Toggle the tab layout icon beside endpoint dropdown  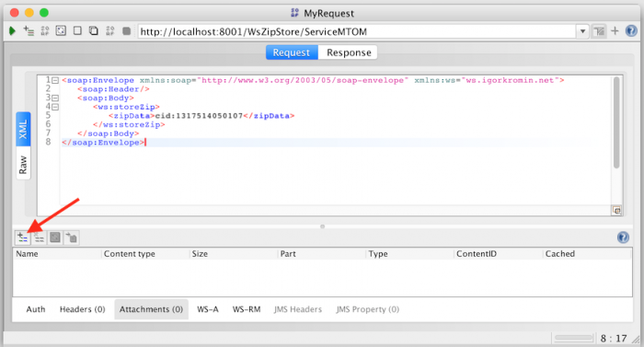point(599,31)
